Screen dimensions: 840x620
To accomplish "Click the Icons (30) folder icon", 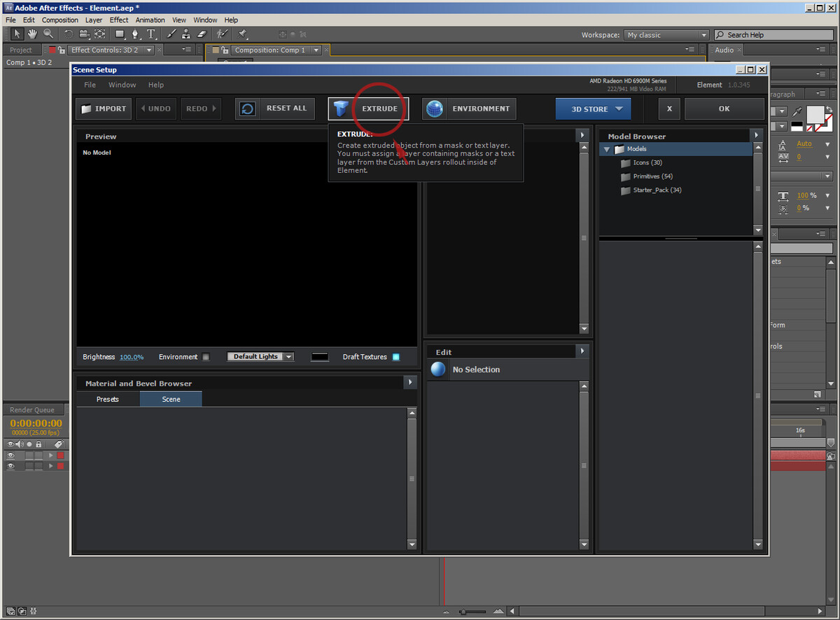I will click(626, 163).
